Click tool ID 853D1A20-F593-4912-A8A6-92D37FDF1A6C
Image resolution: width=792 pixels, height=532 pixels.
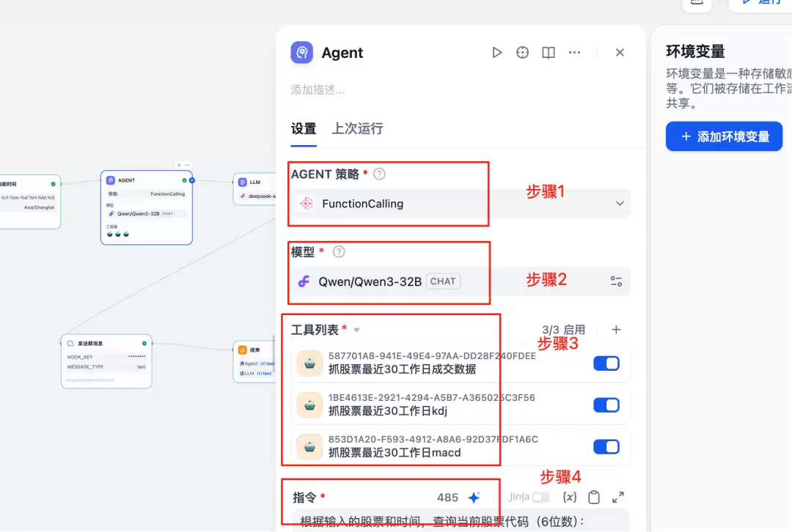[433, 439]
